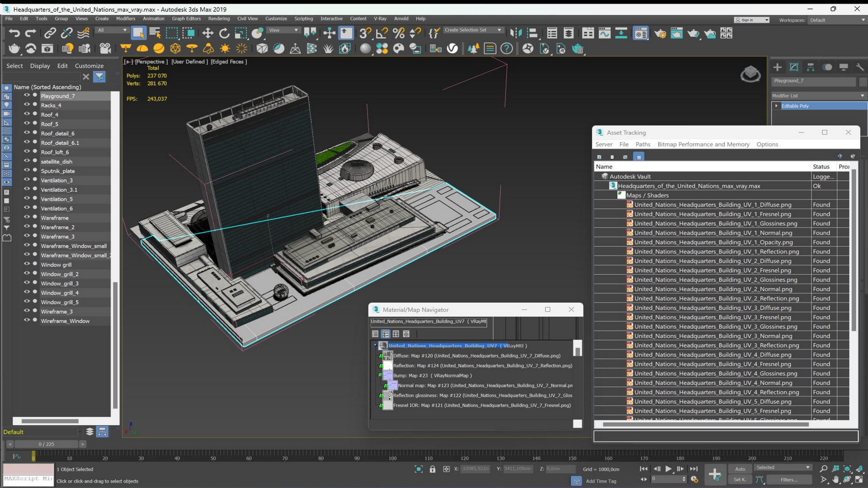Open the Utilities wrench panel icon
The image size is (868, 488).
860,67
